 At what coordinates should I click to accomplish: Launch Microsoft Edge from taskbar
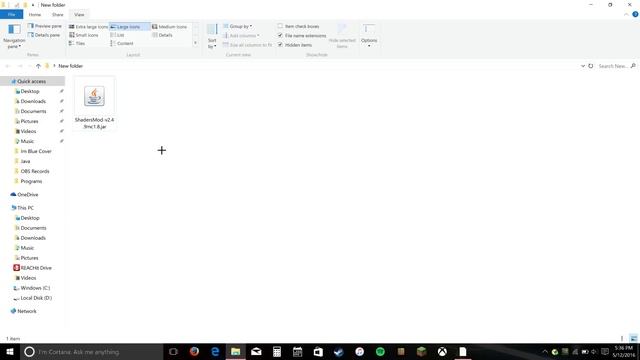click(x=215, y=351)
